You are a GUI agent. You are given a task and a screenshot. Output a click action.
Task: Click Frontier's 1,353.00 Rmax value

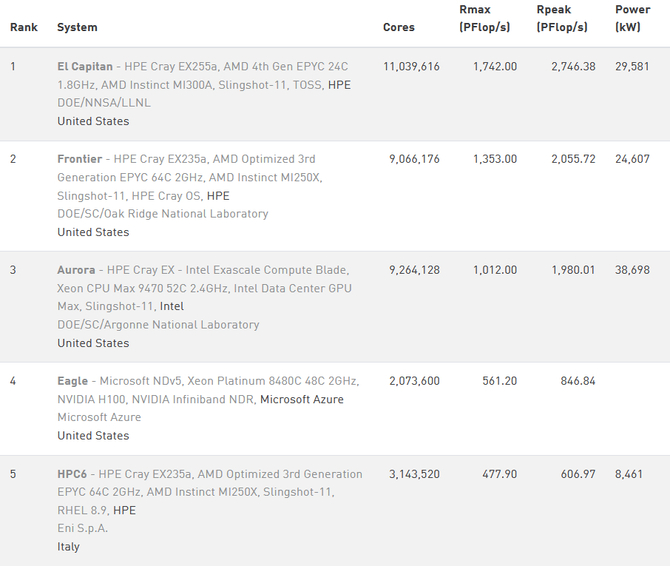(x=495, y=159)
